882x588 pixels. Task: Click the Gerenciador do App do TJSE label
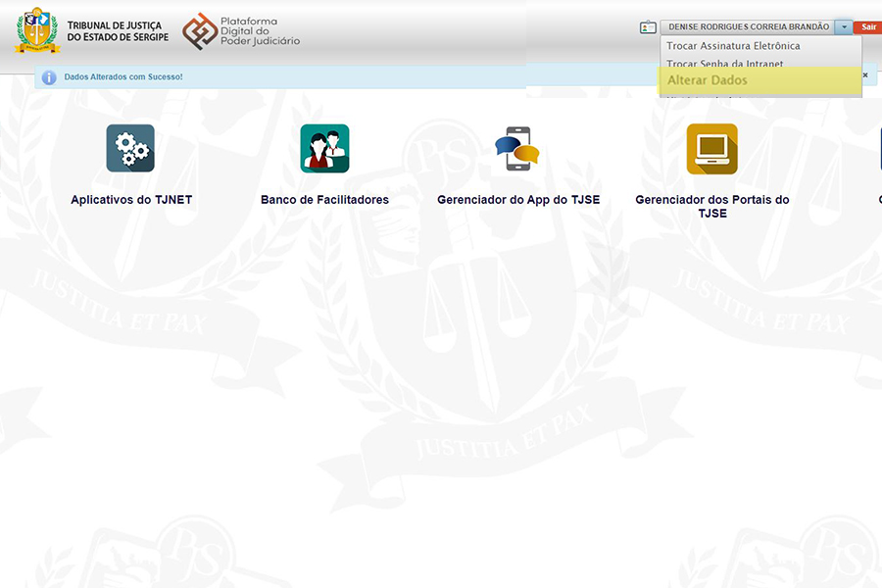(x=517, y=200)
